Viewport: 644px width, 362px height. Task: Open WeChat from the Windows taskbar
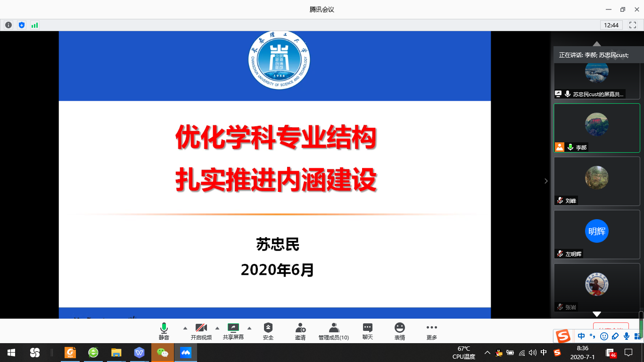163,353
